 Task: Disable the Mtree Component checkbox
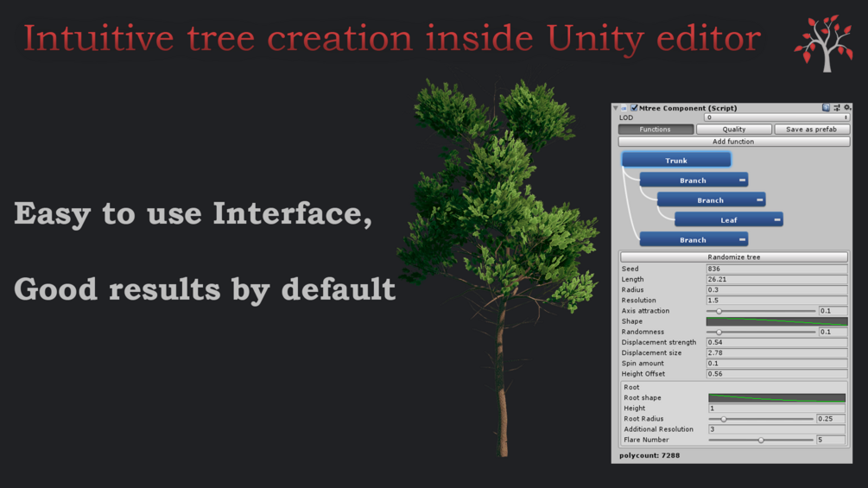634,108
